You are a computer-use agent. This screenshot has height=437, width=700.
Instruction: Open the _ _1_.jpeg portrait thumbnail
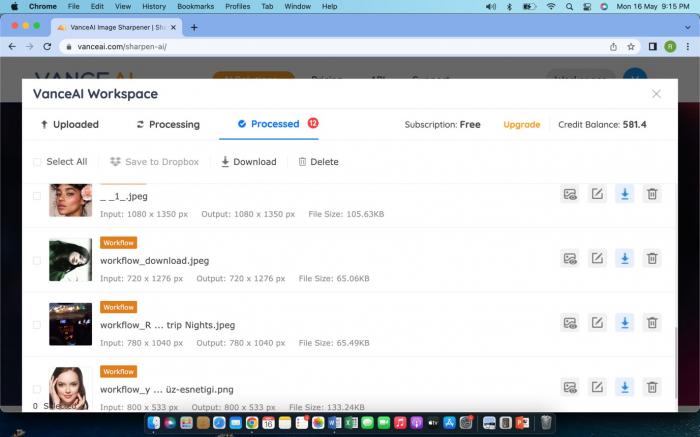coord(71,200)
